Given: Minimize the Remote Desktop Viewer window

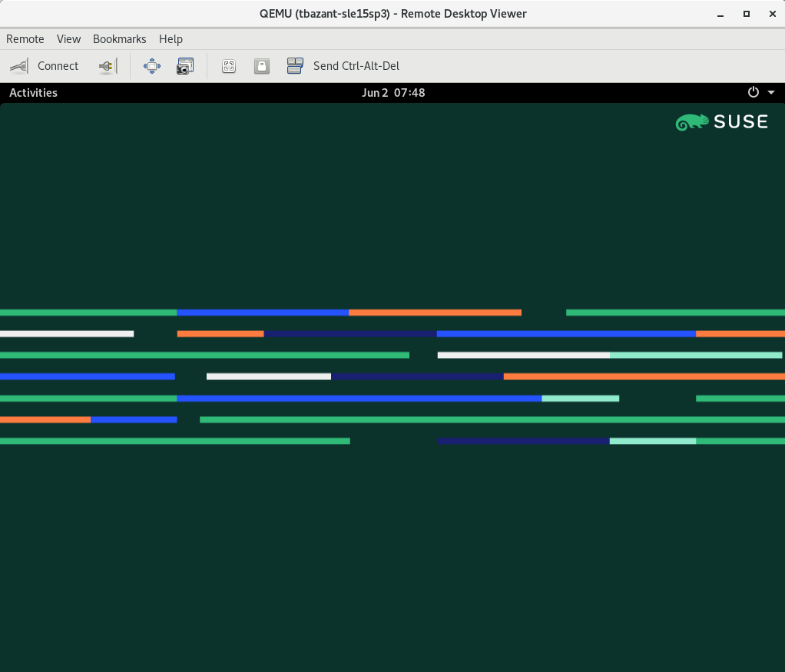Looking at the screenshot, I should point(721,14).
